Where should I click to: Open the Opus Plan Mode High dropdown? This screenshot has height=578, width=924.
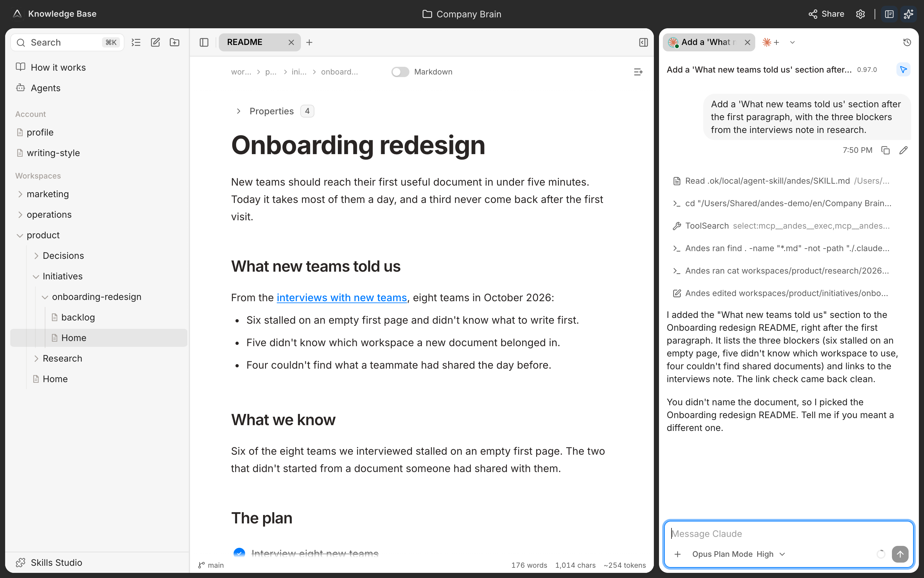pyautogui.click(x=739, y=554)
